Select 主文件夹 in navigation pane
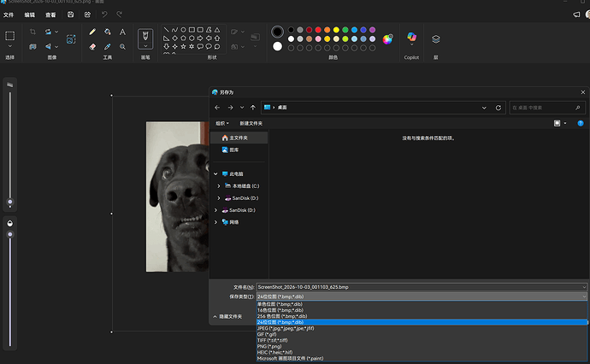This screenshot has width=590, height=364. 239,138
